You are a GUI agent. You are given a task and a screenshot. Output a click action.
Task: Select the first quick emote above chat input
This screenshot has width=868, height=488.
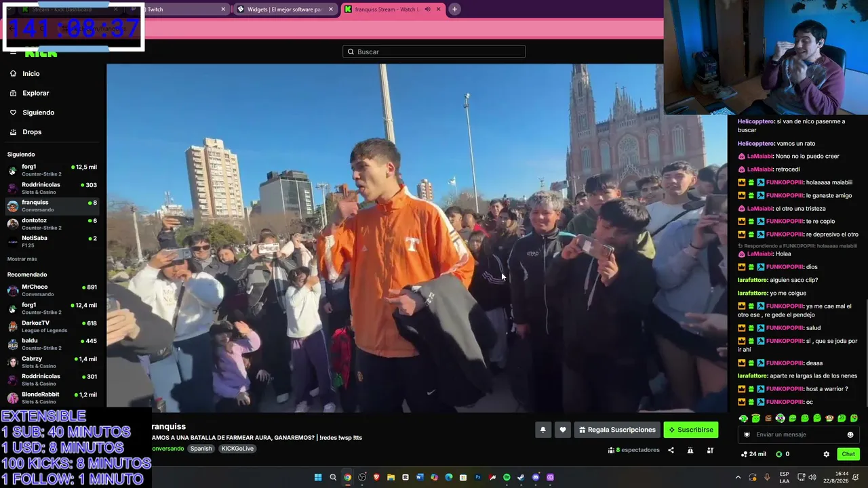tap(743, 418)
